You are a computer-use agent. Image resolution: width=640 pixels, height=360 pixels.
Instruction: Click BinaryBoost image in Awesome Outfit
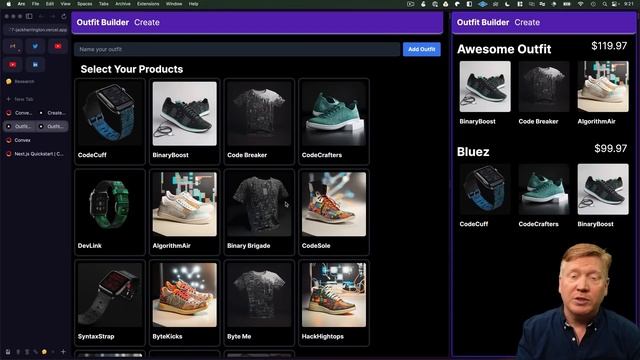pyautogui.click(x=485, y=87)
